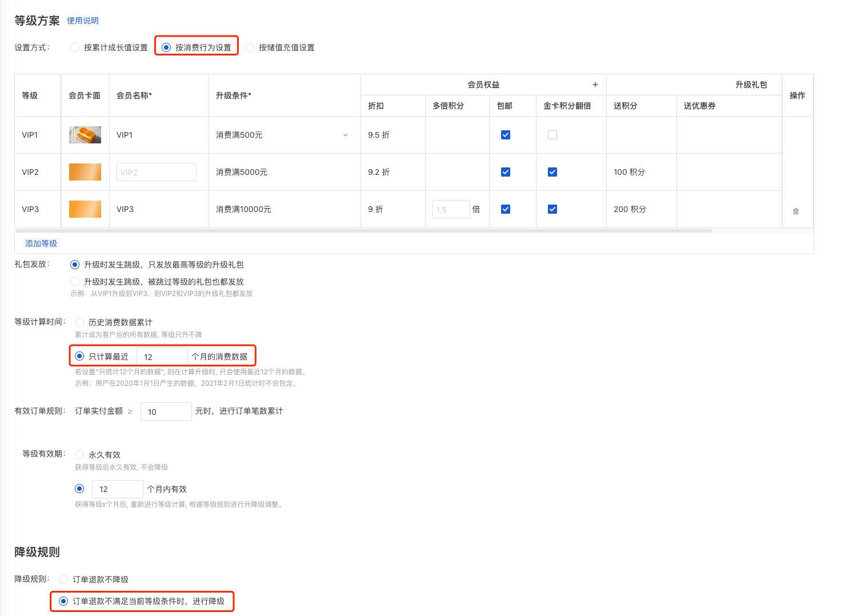845x616 pixels.
Task: Toggle VIP3 金卡积分翻倍 checkbox
Action: (x=552, y=209)
